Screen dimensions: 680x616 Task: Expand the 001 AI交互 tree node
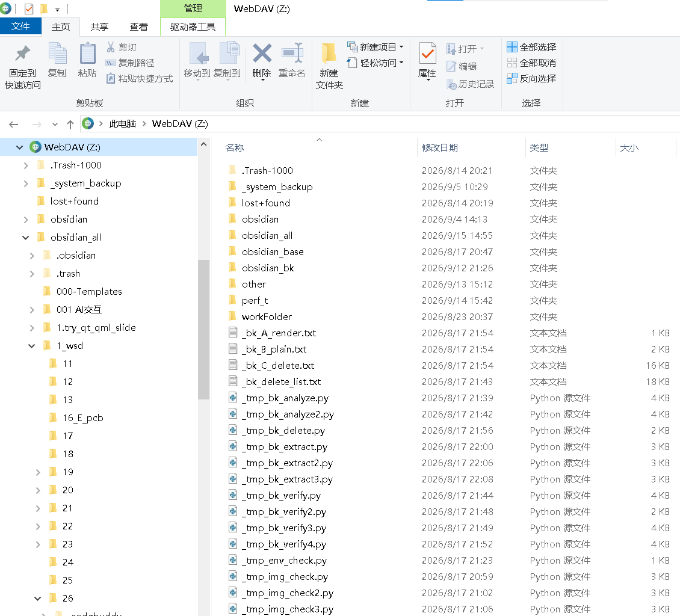click(x=32, y=310)
